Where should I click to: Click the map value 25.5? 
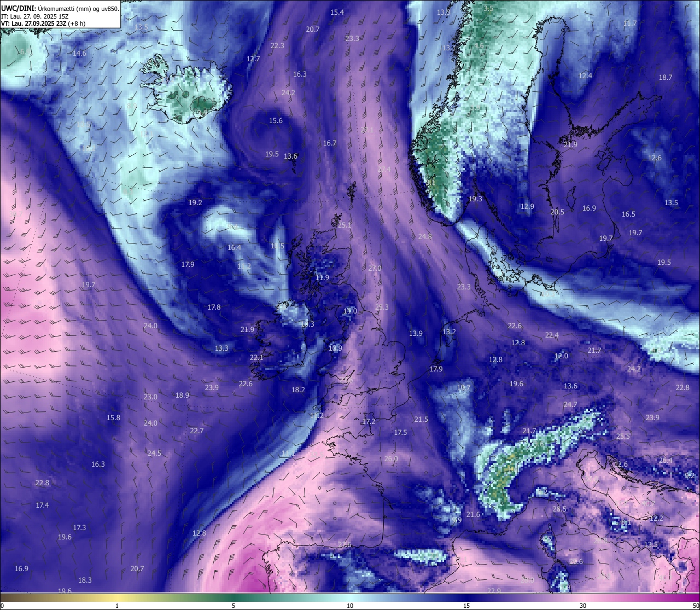pos(623,436)
